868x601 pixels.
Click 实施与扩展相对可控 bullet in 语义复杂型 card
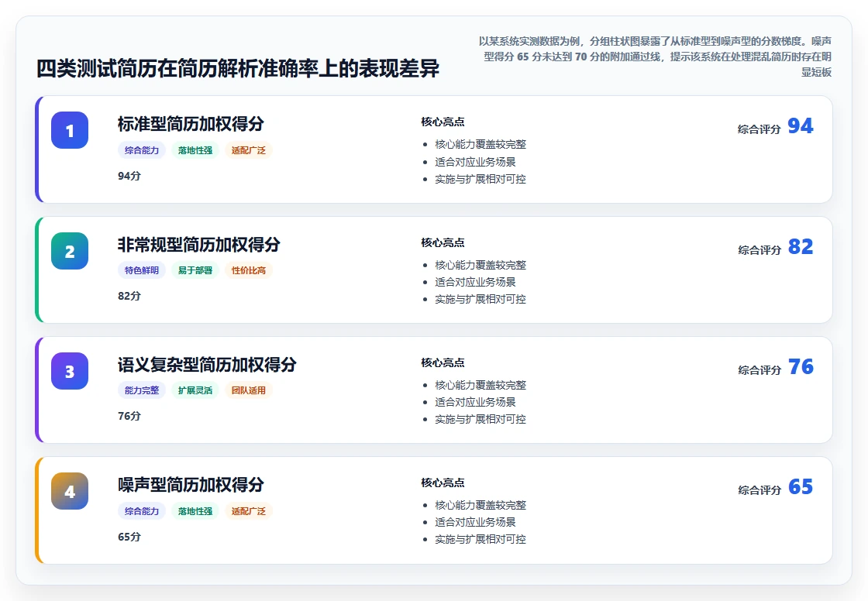point(480,420)
